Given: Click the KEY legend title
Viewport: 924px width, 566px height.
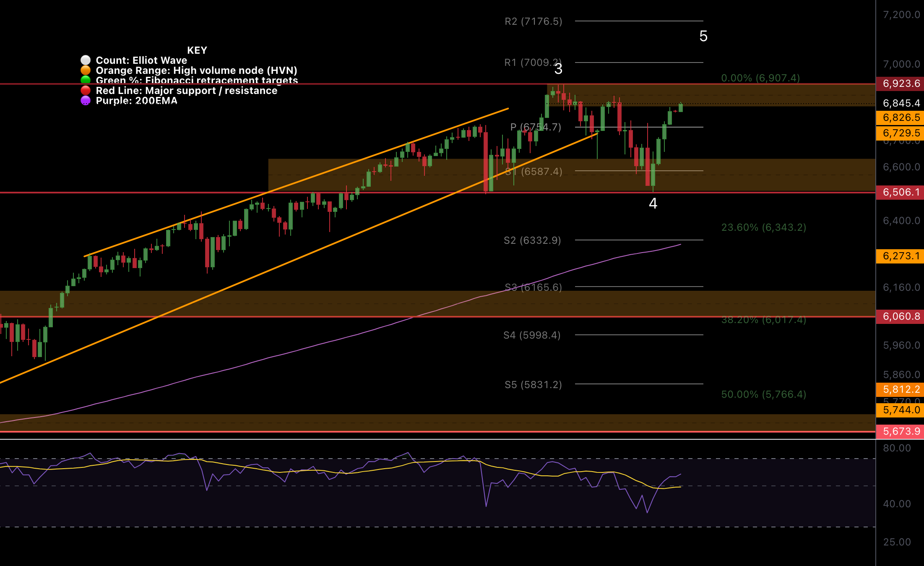Looking at the screenshot, I should tap(197, 50).
